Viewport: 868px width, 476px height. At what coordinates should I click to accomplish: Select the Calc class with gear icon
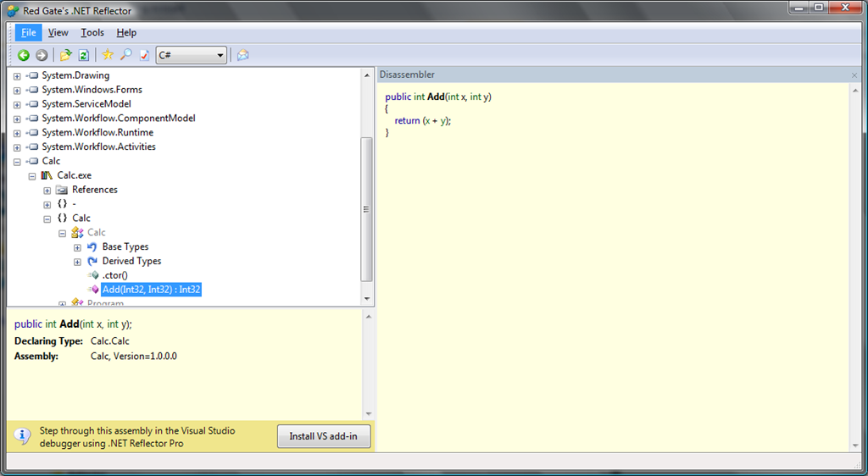tap(97, 233)
